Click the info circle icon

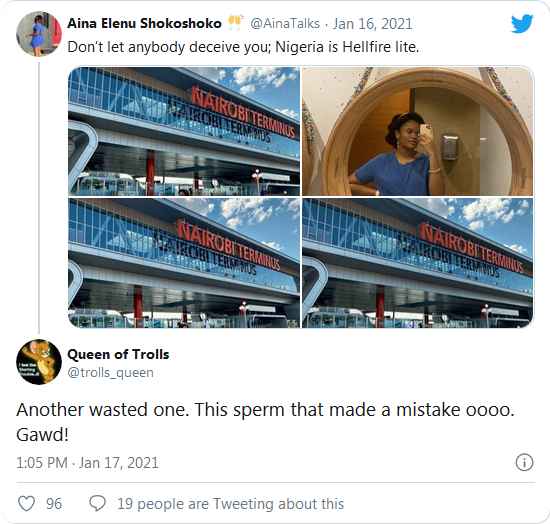pyautogui.click(x=524, y=462)
